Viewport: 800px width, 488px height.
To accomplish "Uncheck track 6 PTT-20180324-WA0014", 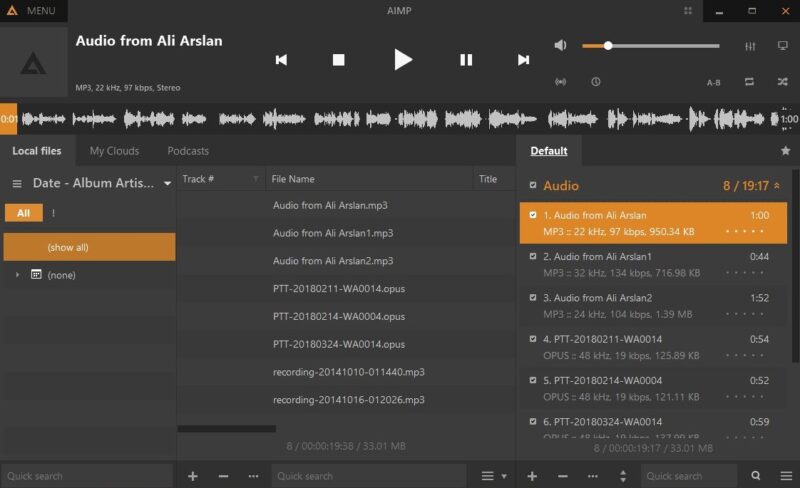I will 533,422.
